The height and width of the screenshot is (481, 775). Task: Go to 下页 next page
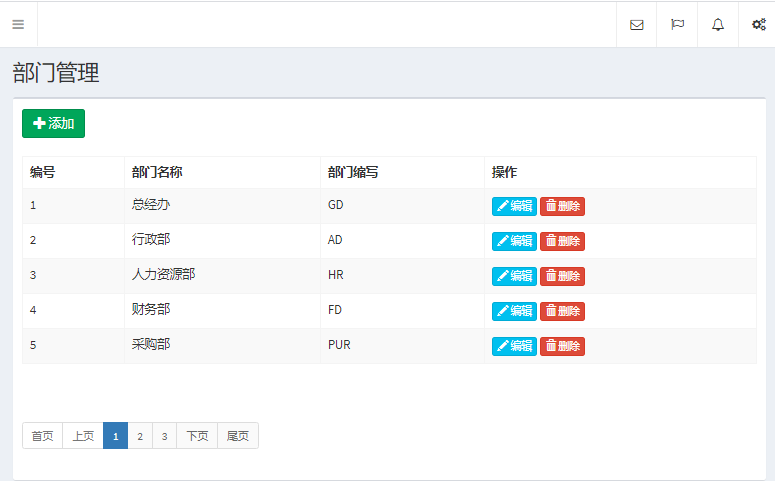[x=197, y=436]
